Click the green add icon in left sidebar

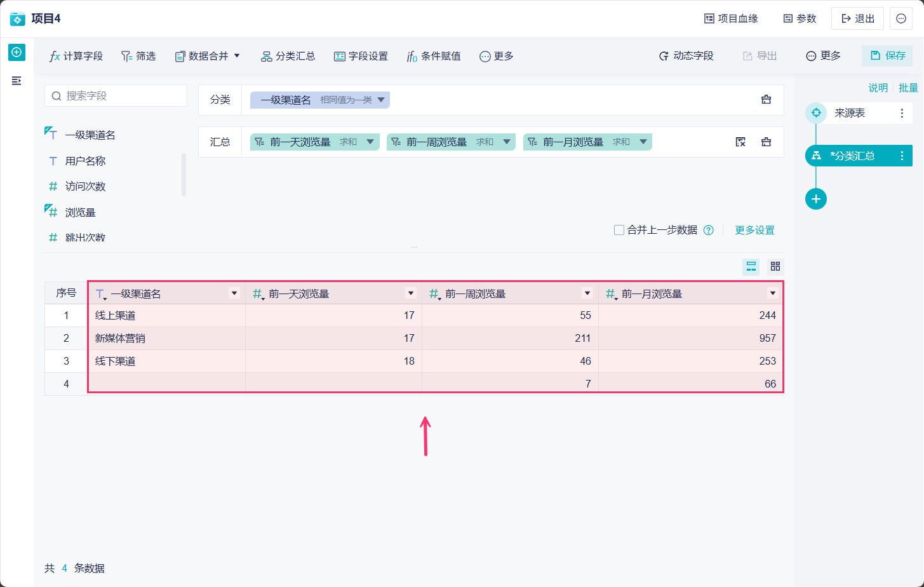tap(17, 52)
